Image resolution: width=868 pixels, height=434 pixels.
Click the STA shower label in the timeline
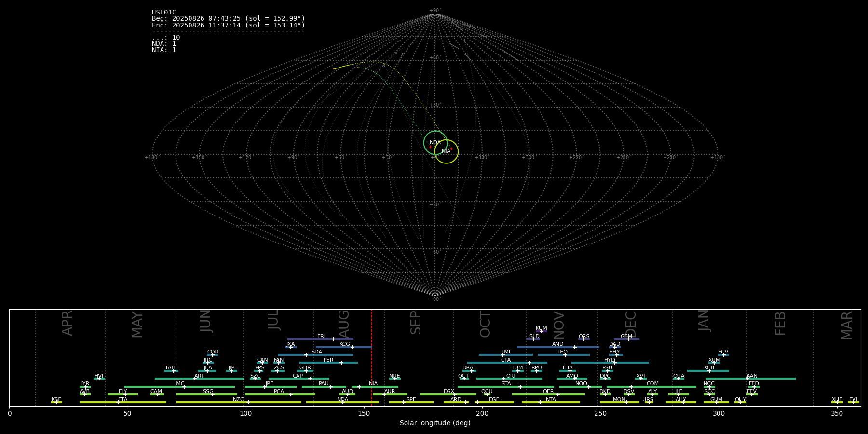(506, 384)
